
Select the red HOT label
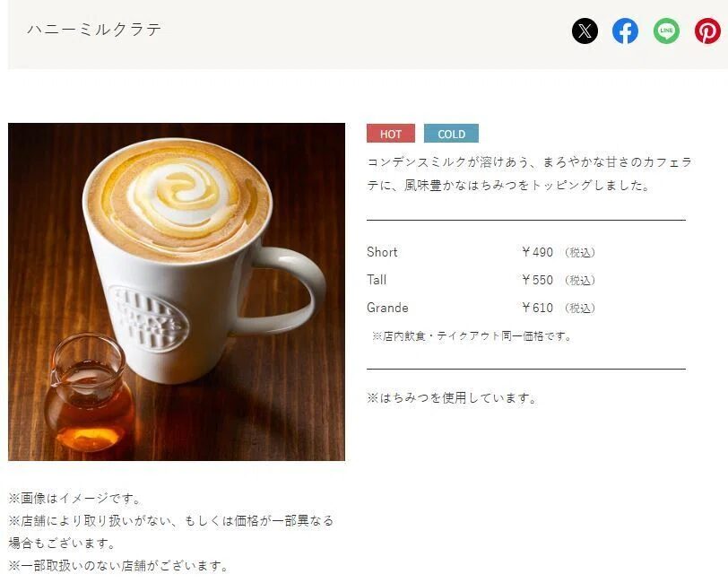click(x=391, y=134)
